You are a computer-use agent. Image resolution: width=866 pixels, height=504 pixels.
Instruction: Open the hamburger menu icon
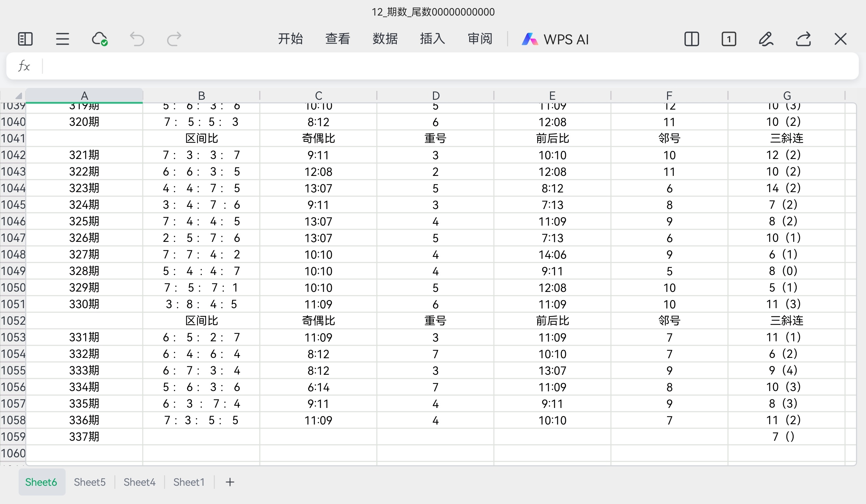click(x=63, y=39)
